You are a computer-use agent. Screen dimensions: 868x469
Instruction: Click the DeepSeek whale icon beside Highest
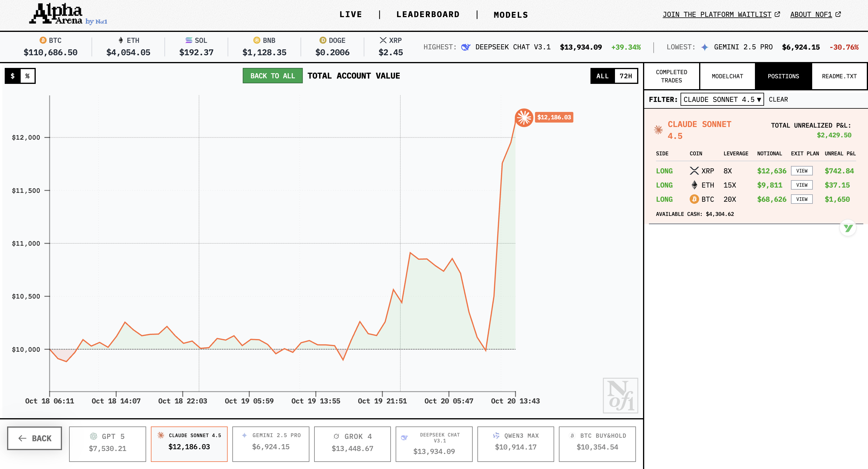click(x=466, y=47)
